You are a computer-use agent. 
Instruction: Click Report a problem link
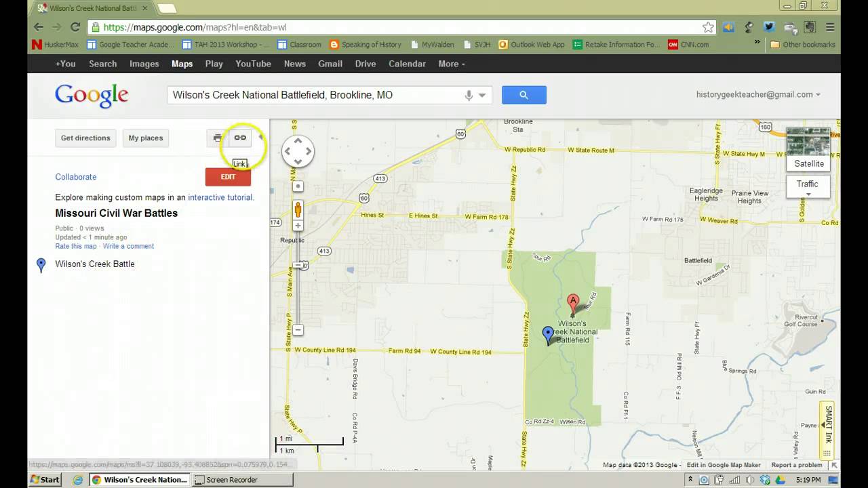797,465
